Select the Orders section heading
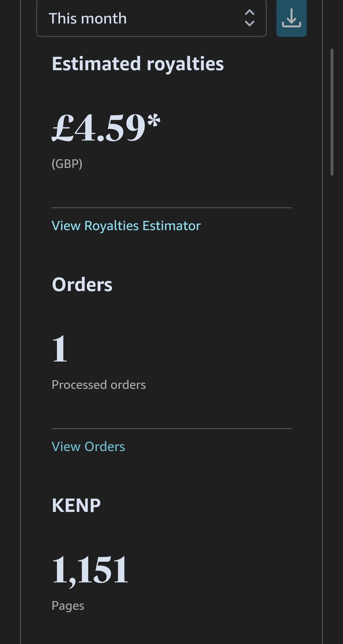This screenshot has height=644, width=343. (82, 284)
